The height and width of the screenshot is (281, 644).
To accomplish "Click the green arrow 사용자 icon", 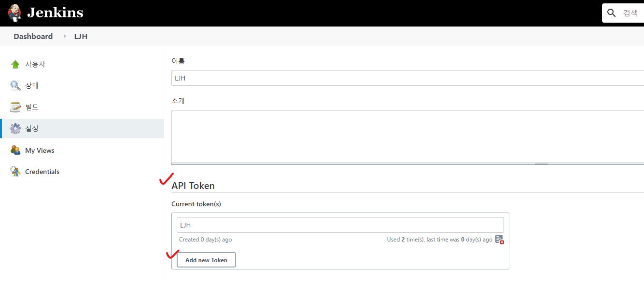I will (15, 64).
